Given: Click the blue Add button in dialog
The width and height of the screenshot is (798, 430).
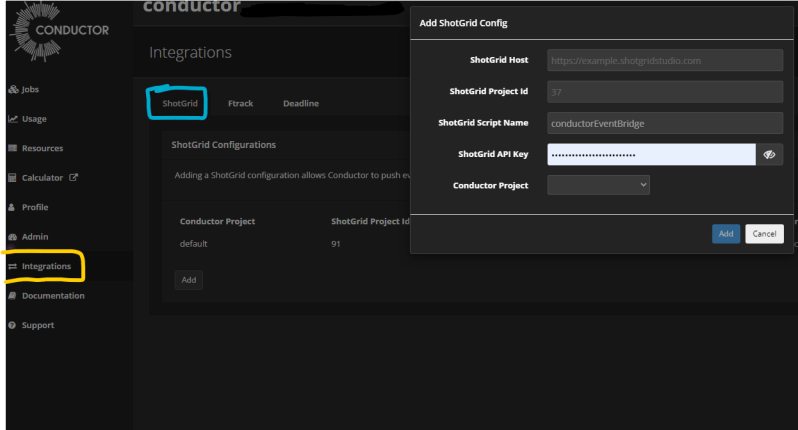Looking at the screenshot, I should (726, 234).
